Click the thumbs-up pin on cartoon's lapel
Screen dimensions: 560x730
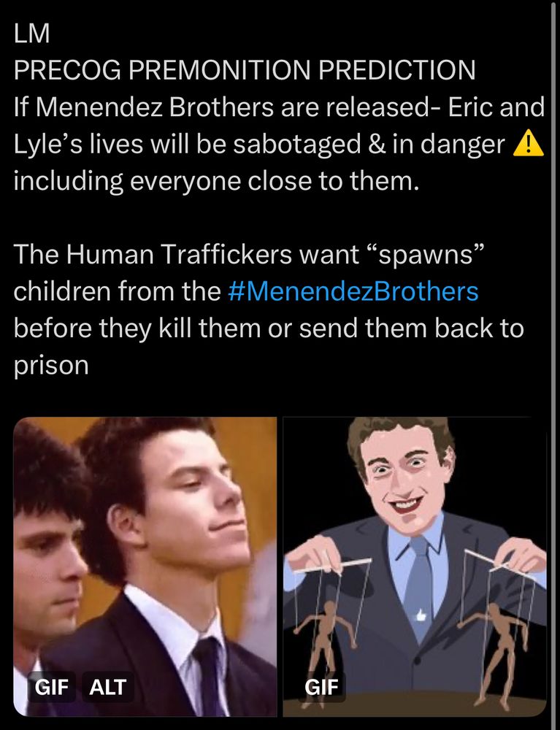[x=422, y=615]
